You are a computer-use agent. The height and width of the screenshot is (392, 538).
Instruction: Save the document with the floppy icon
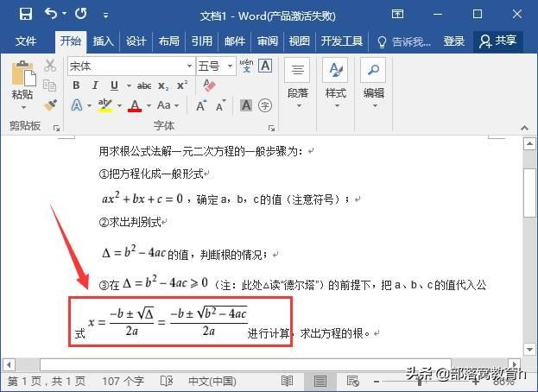click(x=26, y=14)
